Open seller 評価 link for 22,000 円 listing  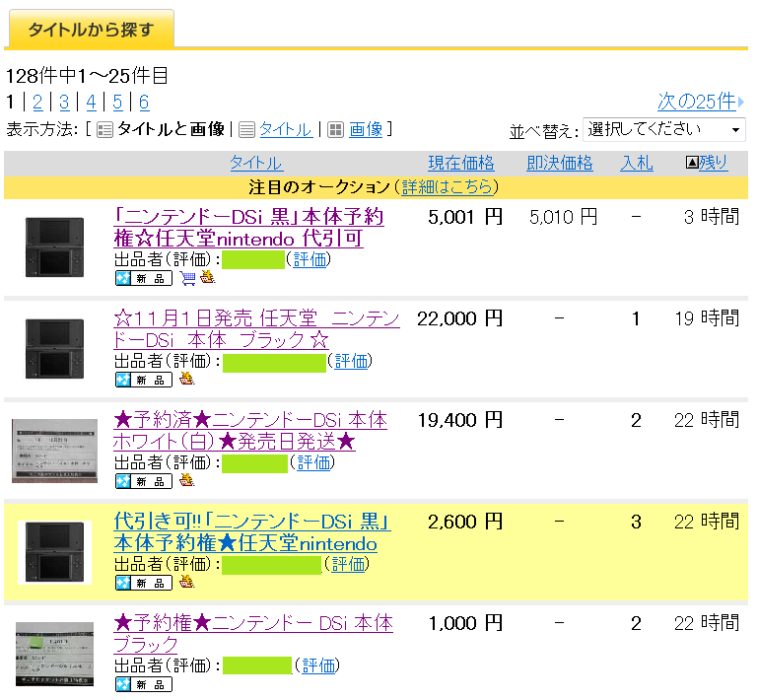tap(352, 361)
